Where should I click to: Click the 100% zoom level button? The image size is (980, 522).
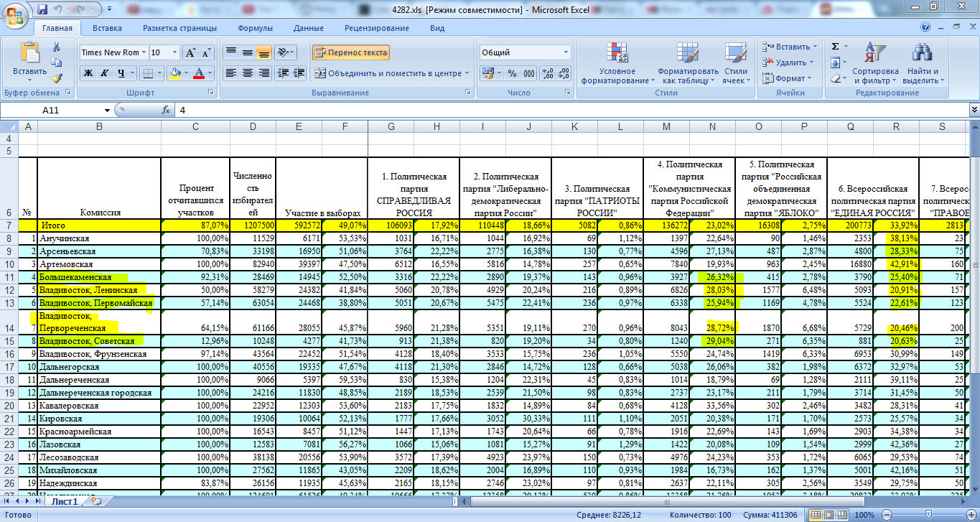(x=865, y=516)
